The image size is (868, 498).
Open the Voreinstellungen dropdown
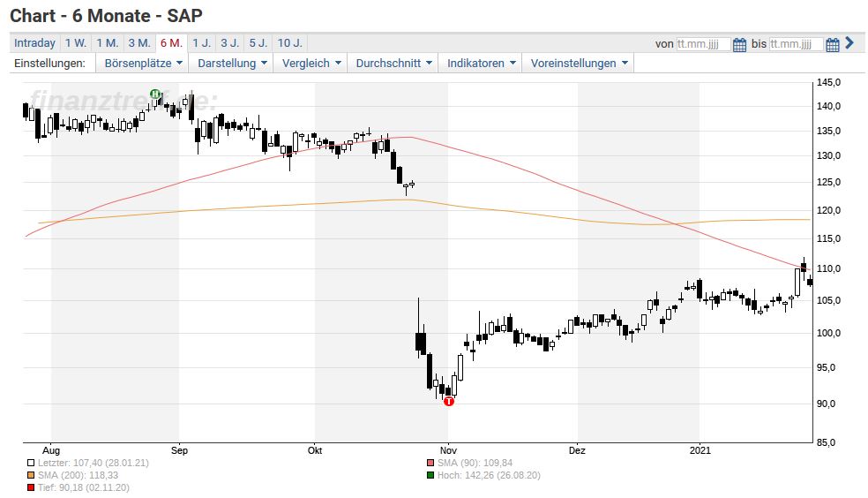579,64
